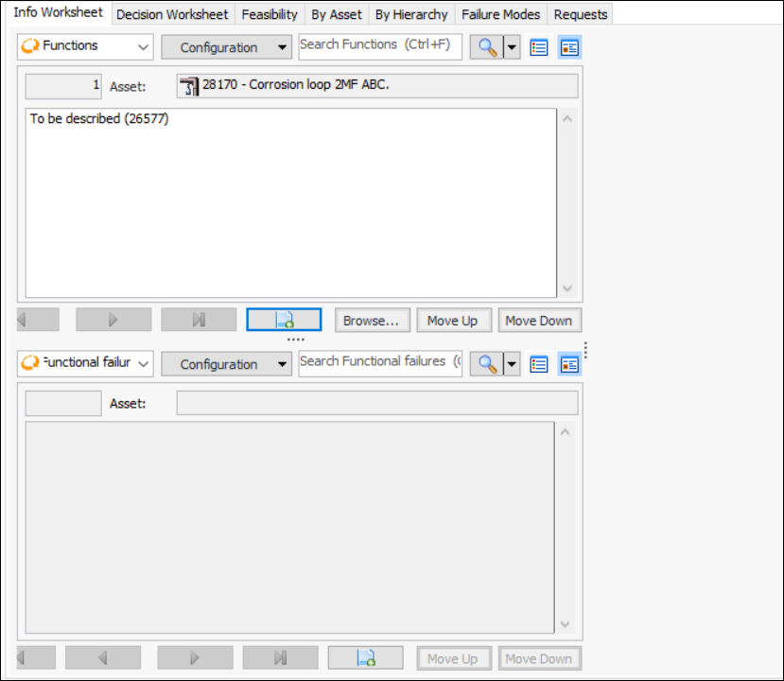Viewport: 784px width, 681px height.
Task: Click the Search Functional failures field
Action: [380, 363]
